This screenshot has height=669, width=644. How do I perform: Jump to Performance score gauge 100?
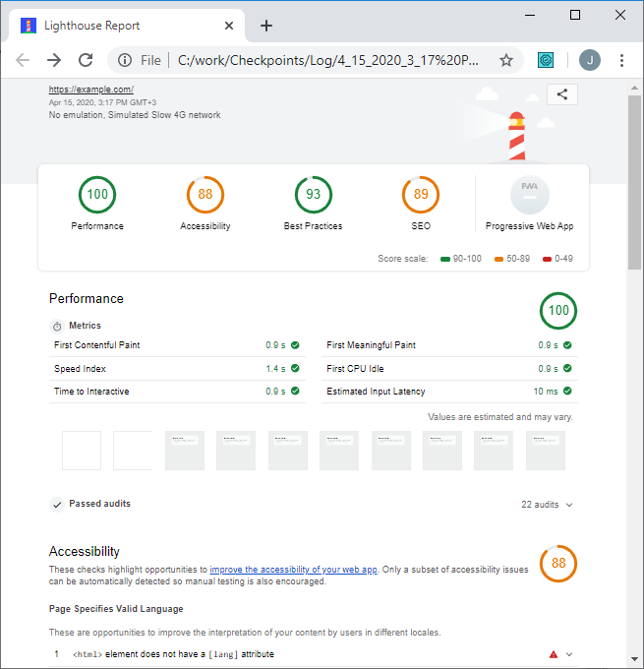97,195
